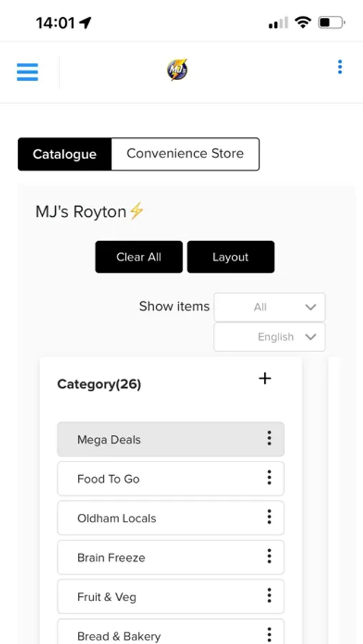This screenshot has width=363, height=644.
Task: Select the Oldham Locals category row
Action: tap(170, 518)
